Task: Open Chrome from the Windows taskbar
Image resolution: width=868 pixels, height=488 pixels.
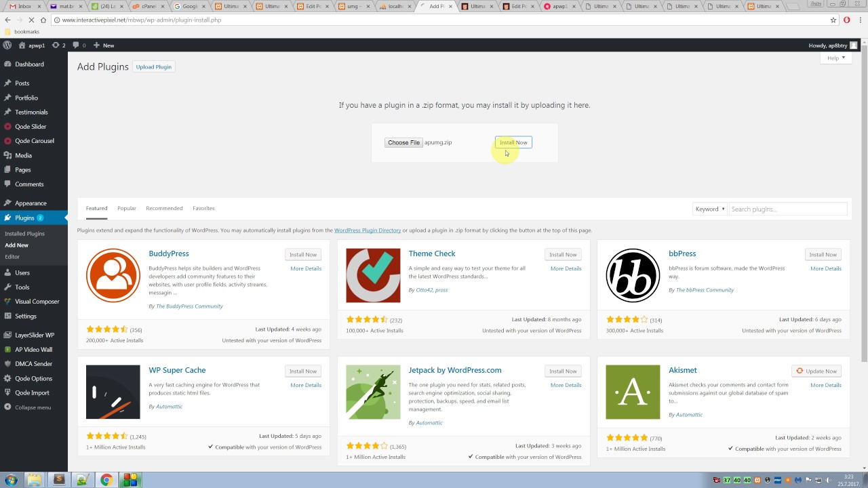Action: coord(106,480)
